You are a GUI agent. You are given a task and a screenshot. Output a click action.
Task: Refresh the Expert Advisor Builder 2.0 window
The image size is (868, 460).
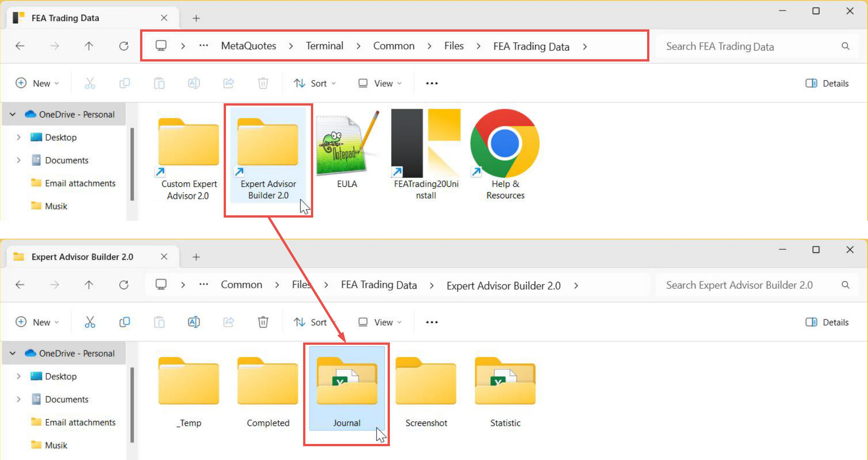coord(124,285)
